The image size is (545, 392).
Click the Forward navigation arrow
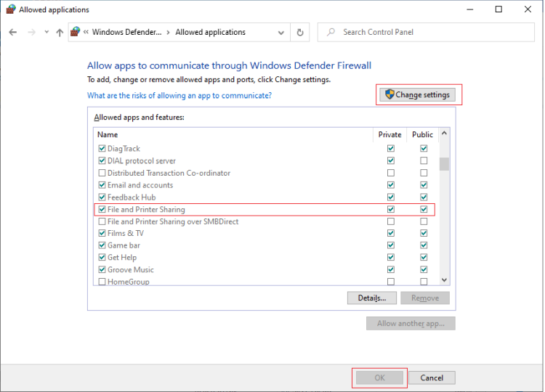point(32,32)
